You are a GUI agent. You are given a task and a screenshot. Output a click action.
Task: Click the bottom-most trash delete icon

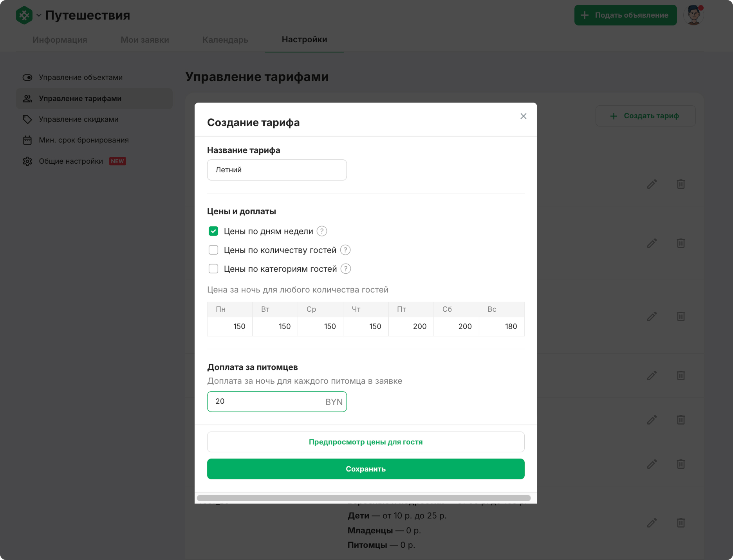681,523
